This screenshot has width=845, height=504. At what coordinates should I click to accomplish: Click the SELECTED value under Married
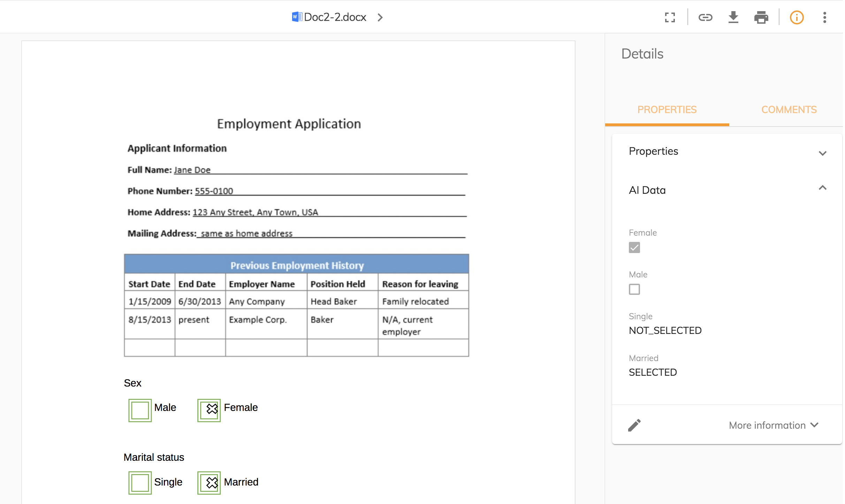[653, 372]
